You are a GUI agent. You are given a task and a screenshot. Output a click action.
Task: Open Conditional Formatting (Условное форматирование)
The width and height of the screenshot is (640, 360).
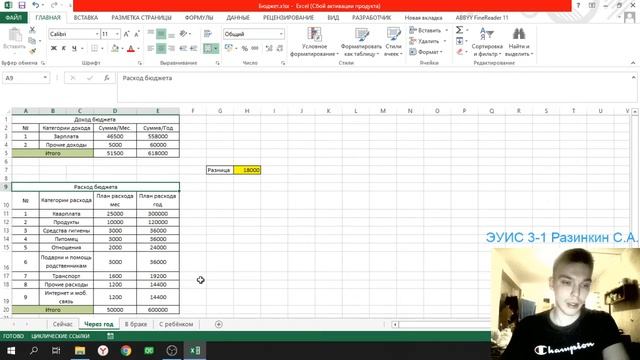314,42
